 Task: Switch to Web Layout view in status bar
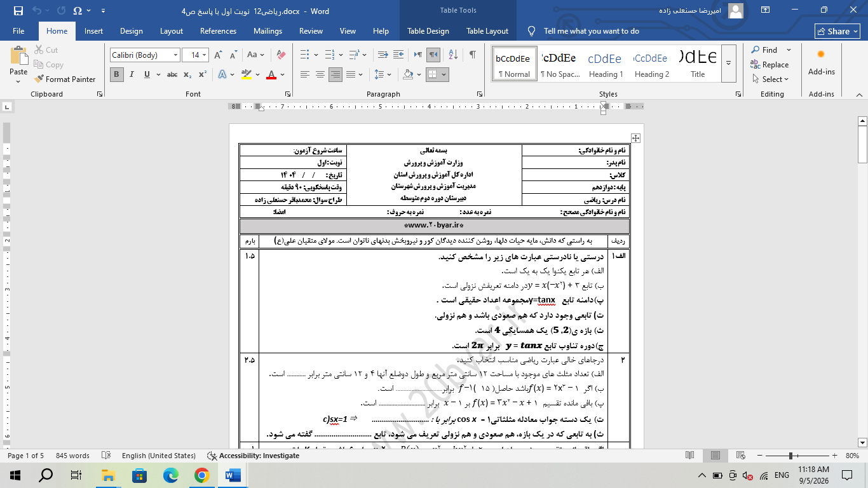742,456
